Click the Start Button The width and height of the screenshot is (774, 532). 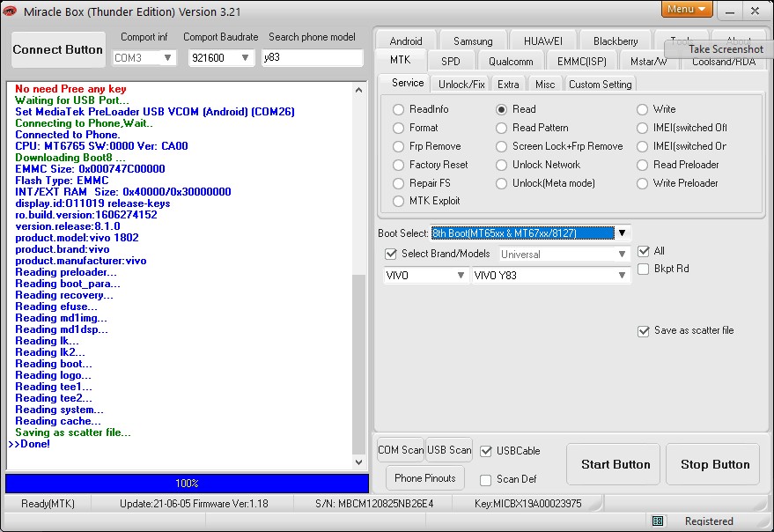click(613, 464)
